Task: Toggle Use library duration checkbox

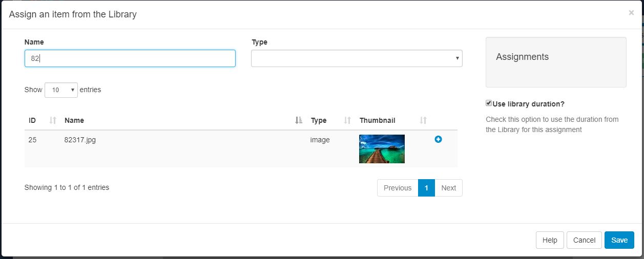Action: 489,103
